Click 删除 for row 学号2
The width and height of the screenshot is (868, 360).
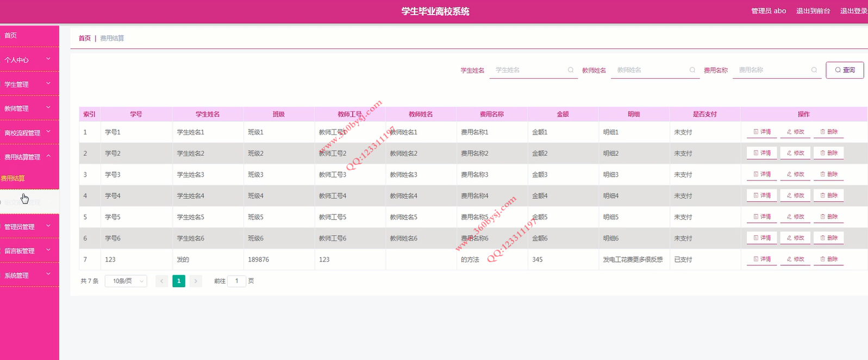pyautogui.click(x=828, y=153)
